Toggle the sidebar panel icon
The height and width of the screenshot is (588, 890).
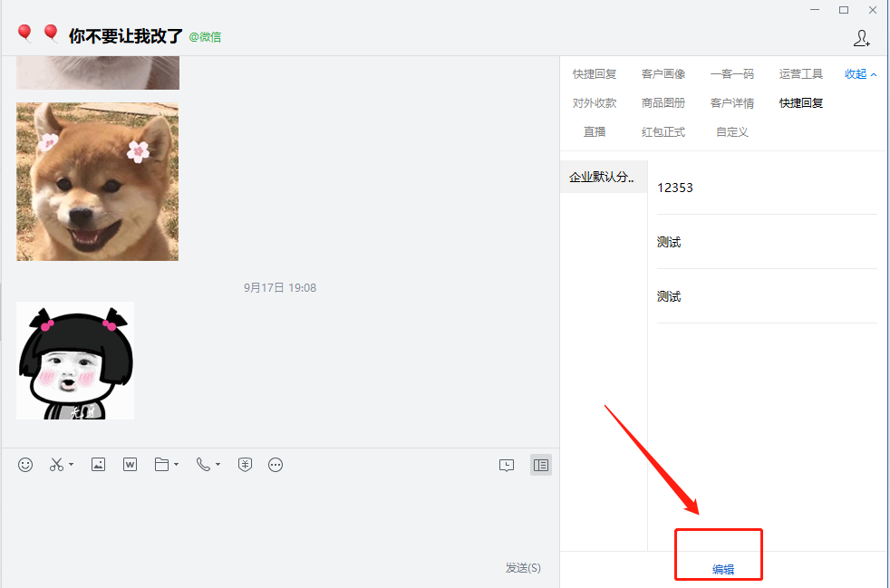[x=541, y=465]
